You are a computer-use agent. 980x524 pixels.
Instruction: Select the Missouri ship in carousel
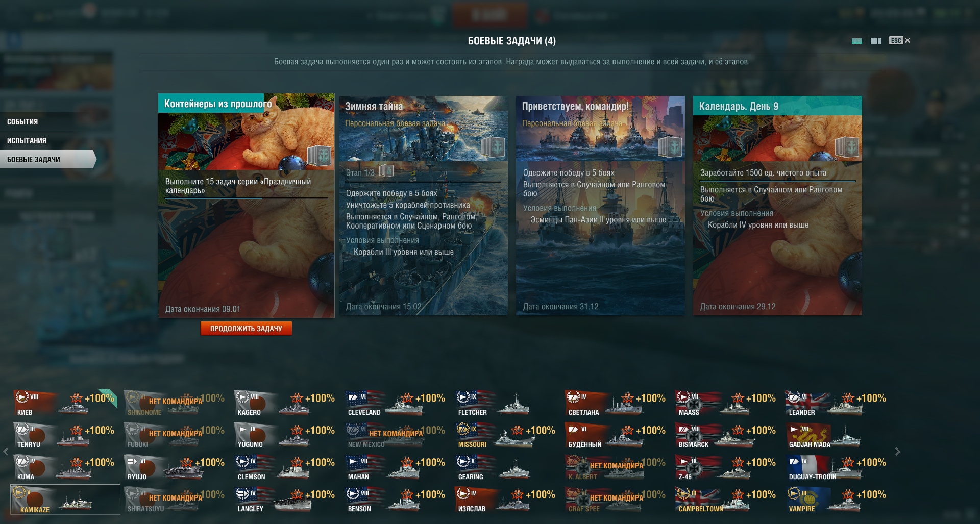point(506,436)
